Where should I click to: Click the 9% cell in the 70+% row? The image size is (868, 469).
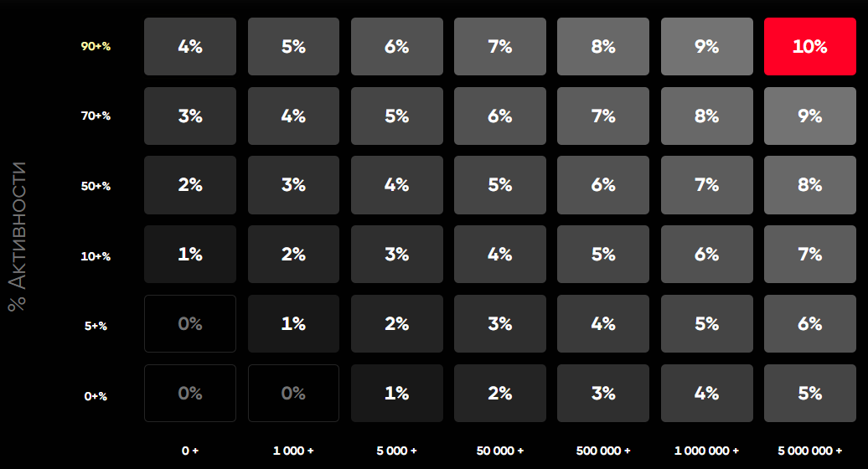pos(810,116)
